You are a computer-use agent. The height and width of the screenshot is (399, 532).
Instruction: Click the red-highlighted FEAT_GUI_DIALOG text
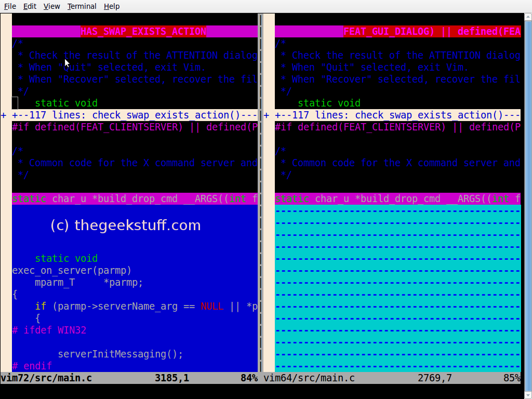389,31
